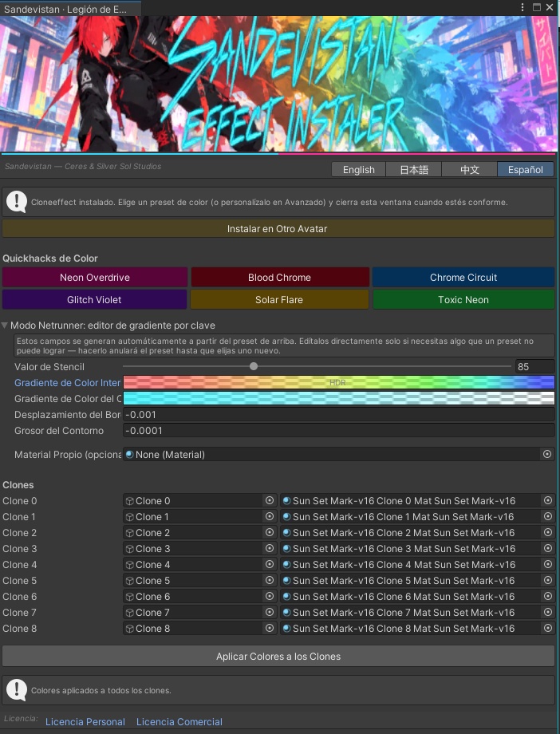Viewport: 560px width, 734px height.
Task: Click Grosor del Contorno field -0.0001
Action: tap(338, 430)
